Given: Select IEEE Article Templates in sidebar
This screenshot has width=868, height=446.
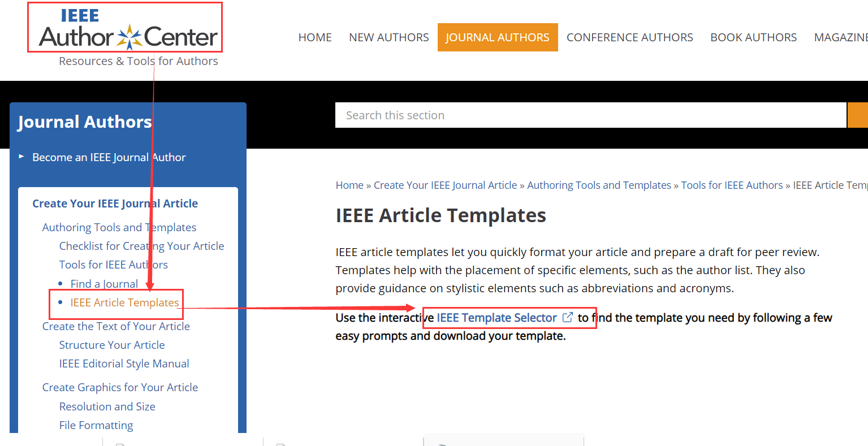Looking at the screenshot, I should tap(124, 302).
